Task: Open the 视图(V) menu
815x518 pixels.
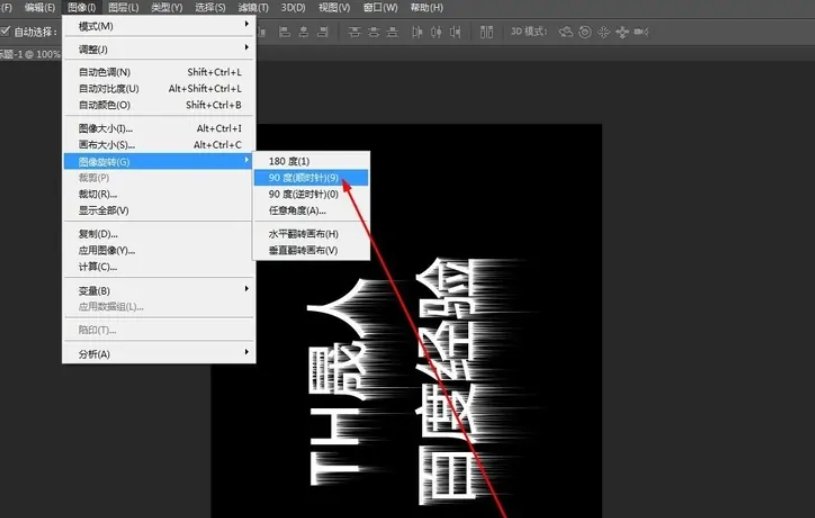Action: [x=334, y=8]
